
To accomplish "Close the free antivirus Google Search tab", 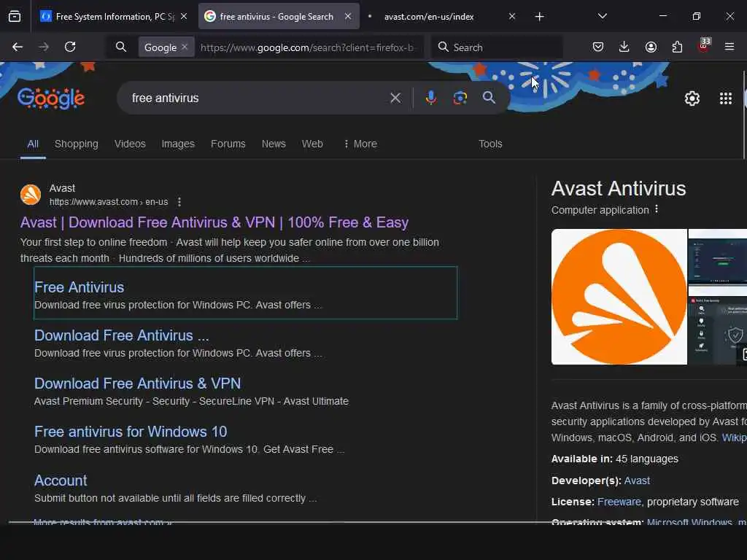I will 348,16.
